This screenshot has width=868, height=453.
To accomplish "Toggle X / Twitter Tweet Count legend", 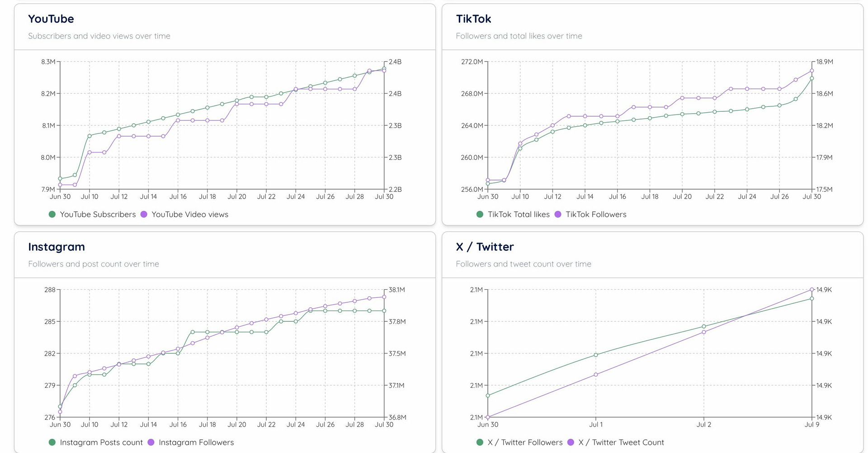I will pyautogui.click(x=621, y=443).
